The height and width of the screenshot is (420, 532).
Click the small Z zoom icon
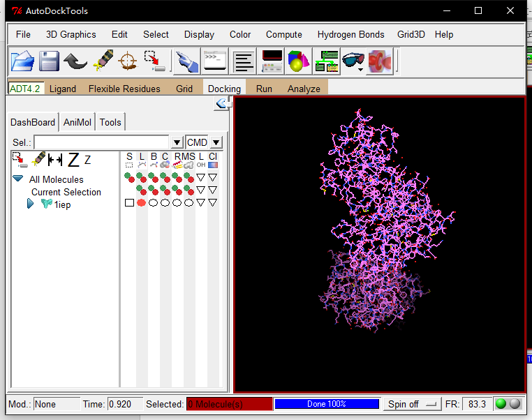[87, 160]
